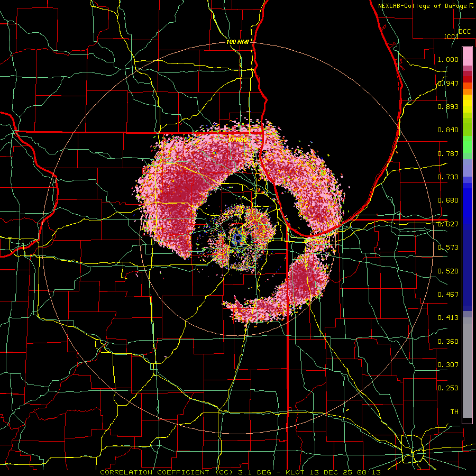Pick the olive-green swatch beside 0.840

click(x=467, y=127)
